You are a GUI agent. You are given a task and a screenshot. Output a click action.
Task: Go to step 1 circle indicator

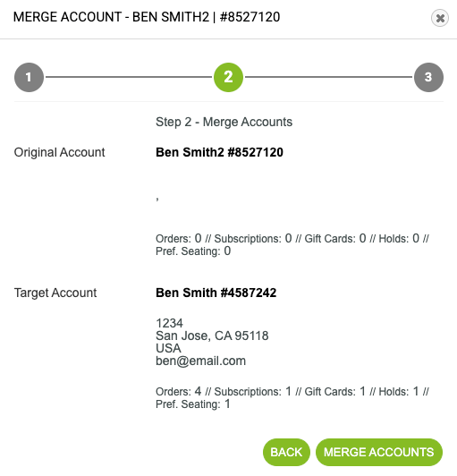[x=29, y=77]
